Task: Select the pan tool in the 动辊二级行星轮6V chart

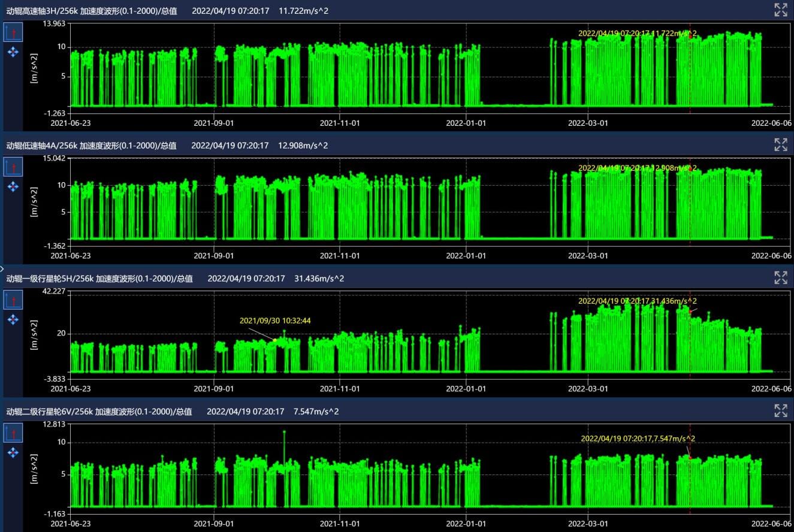Action: pos(13,452)
